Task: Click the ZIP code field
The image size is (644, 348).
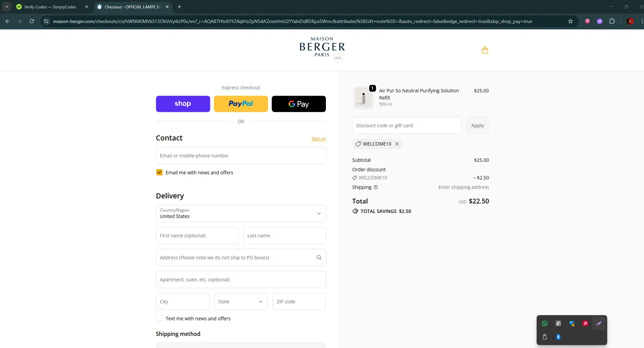Action: (299, 302)
